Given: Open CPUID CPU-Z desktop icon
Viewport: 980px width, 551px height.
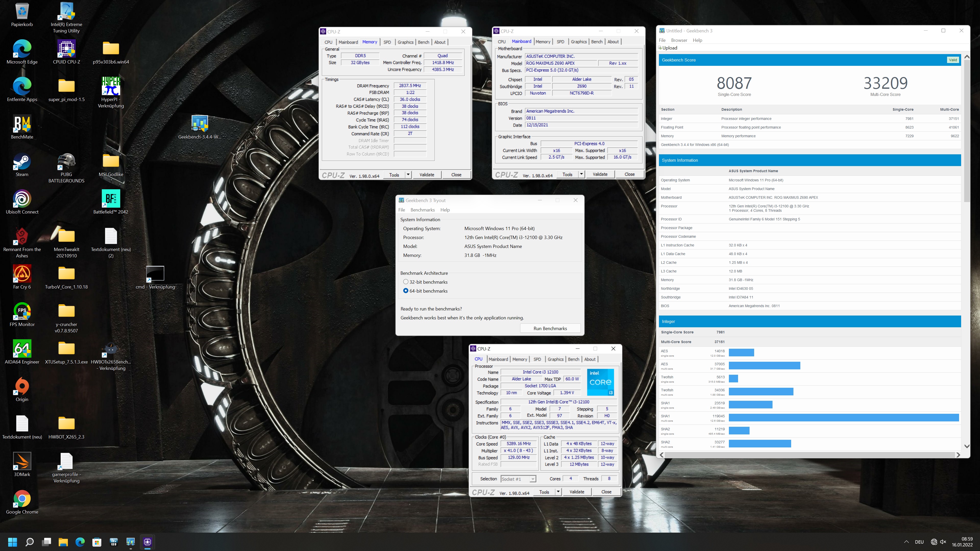Looking at the screenshot, I should tap(66, 52).
